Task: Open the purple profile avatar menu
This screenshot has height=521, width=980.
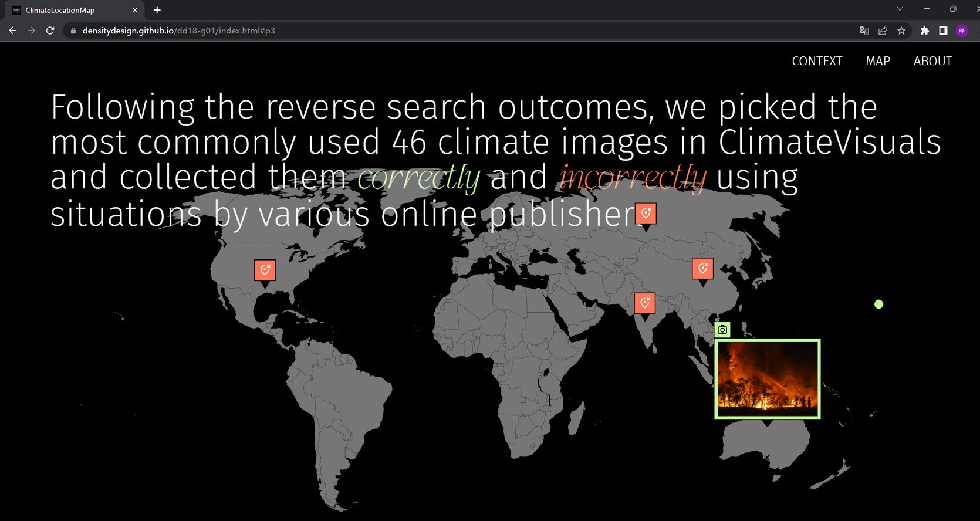Action: point(962,31)
